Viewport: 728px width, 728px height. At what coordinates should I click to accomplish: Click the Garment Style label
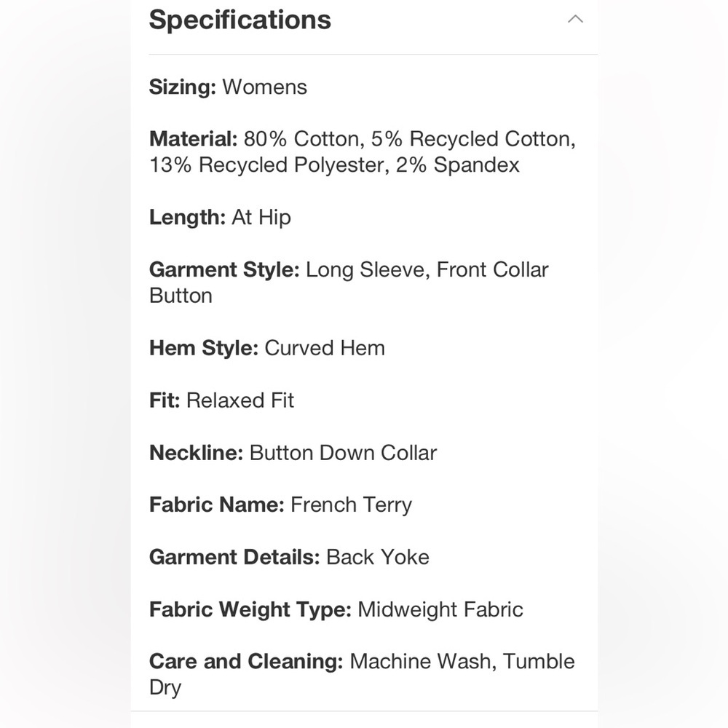point(224,270)
